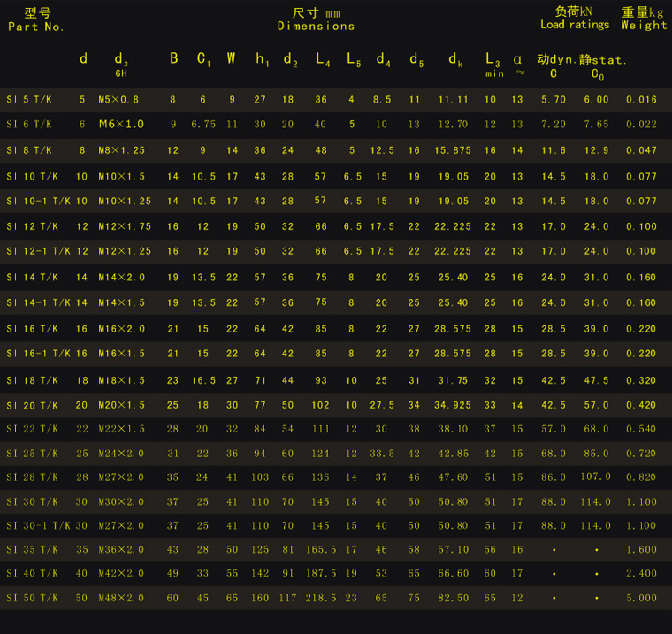Click thread size 'M8×1.25'
Viewport: 672px width, 634px height.
pyautogui.click(x=122, y=150)
